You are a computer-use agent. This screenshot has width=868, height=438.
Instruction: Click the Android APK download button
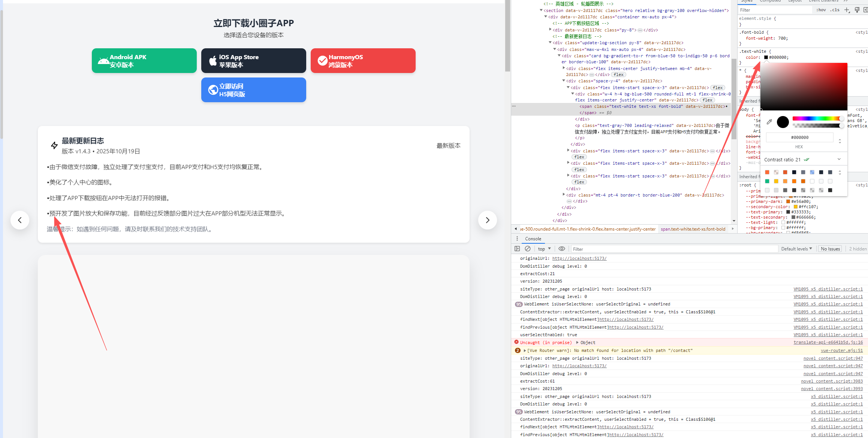click(144, 61)
